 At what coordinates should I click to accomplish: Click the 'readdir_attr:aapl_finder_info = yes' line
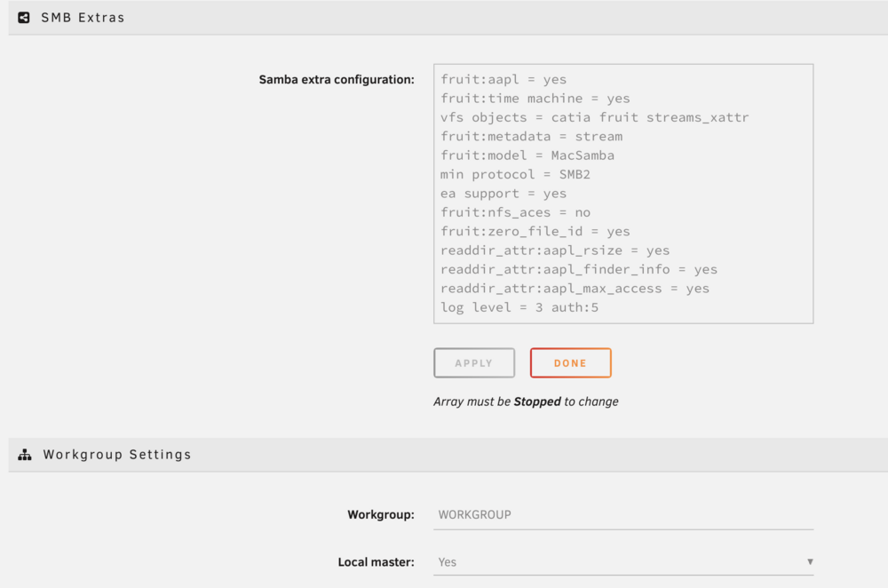coord(579,269)
